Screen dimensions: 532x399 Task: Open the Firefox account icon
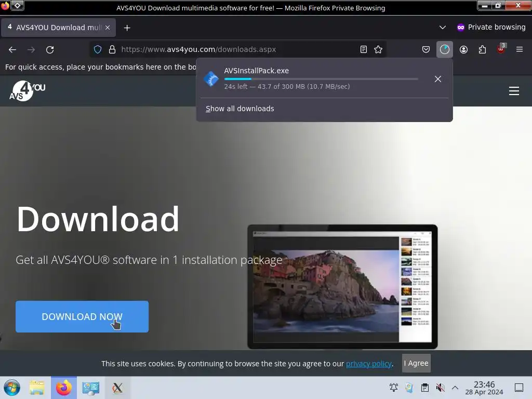(x=463, y=49)
